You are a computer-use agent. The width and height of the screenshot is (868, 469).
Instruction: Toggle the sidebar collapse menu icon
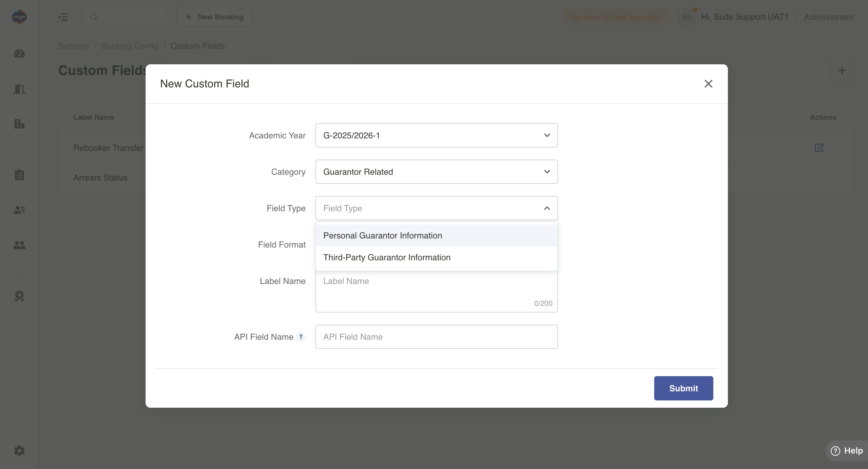pyautogui.click(x=63, y=17)
